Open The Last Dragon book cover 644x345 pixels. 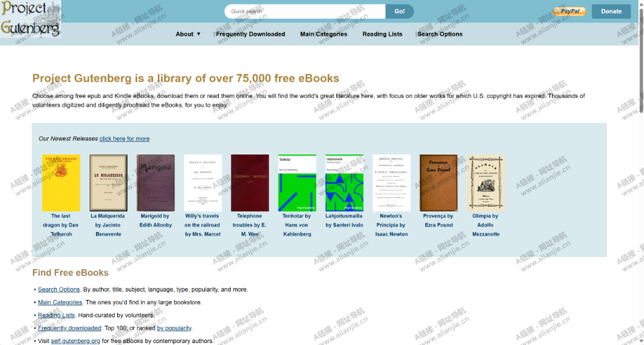(61, 183)
